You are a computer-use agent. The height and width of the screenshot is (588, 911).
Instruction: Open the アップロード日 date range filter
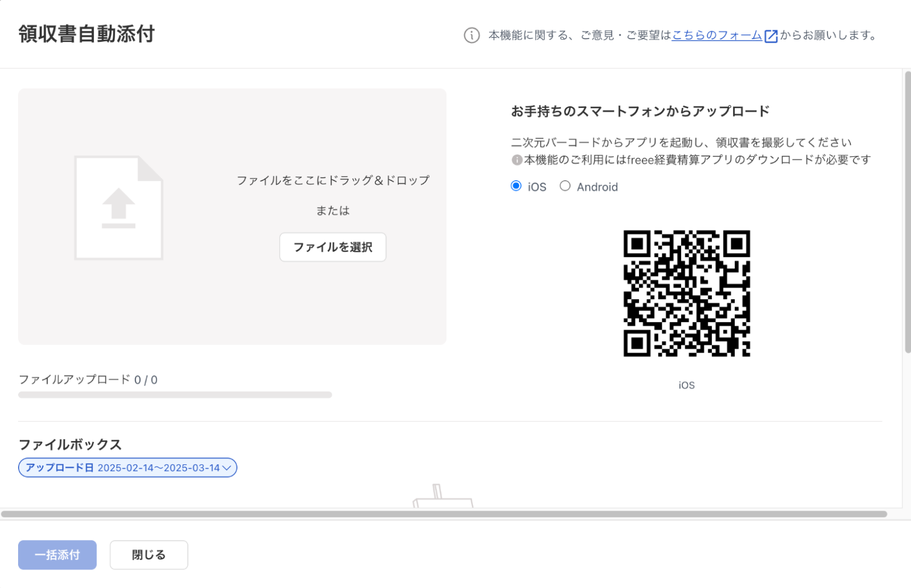(127, 468)
